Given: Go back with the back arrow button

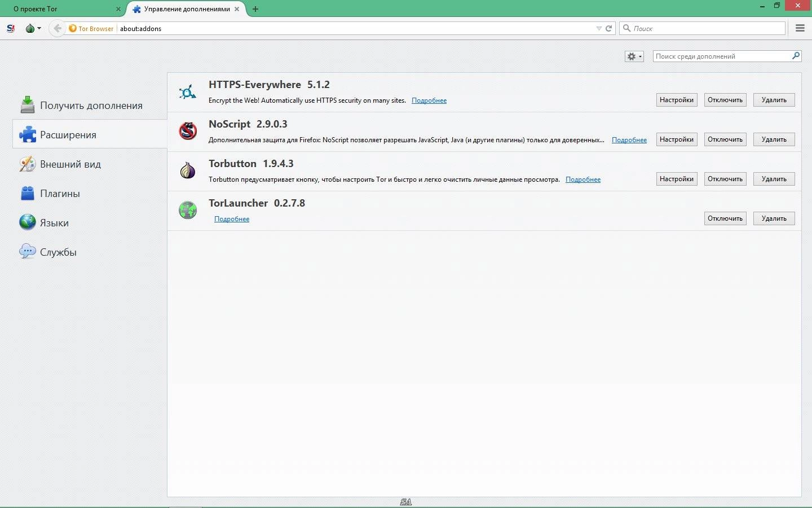Looking at the screenshot, I should click(x=57, y=28).
